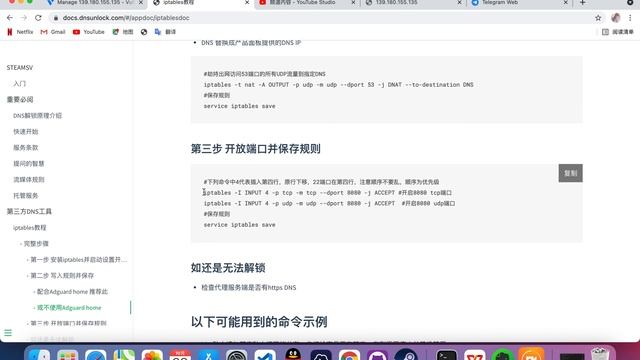Open the reading list button
Image resolution: width=640 pixels, height=360 pixels.
618,32
